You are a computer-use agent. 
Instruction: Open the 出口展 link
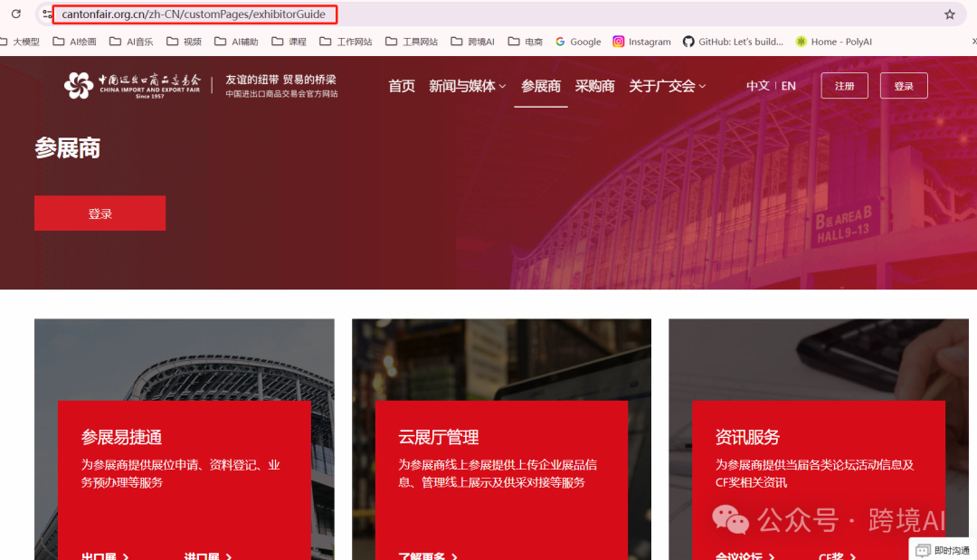(105, 555)
